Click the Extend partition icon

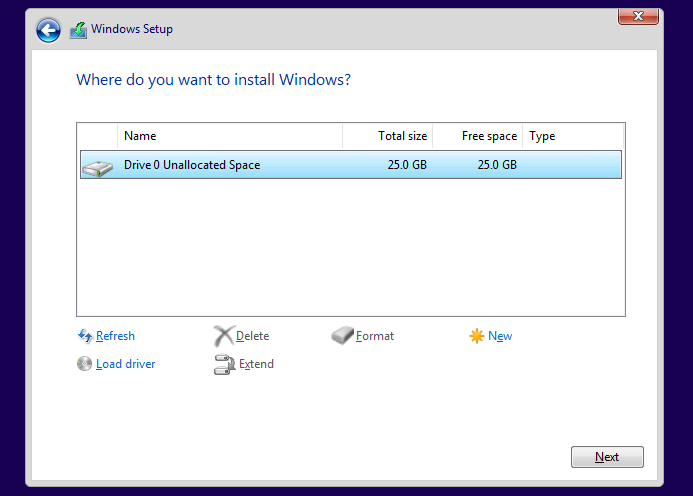pos(224,364)
